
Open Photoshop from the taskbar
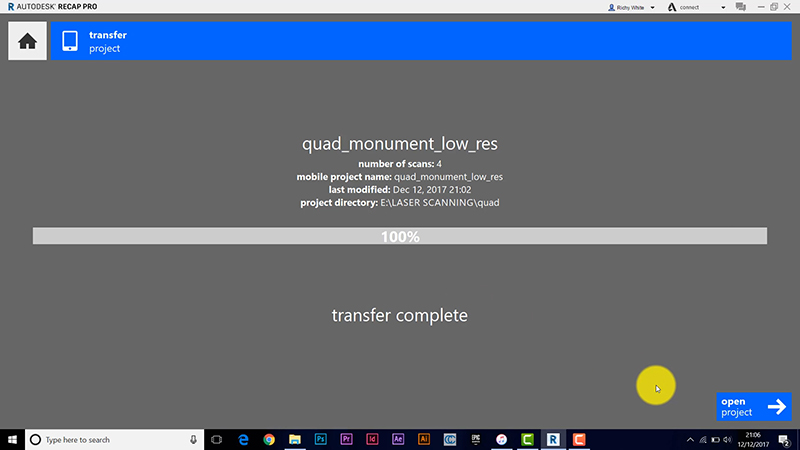coord(321,439)
